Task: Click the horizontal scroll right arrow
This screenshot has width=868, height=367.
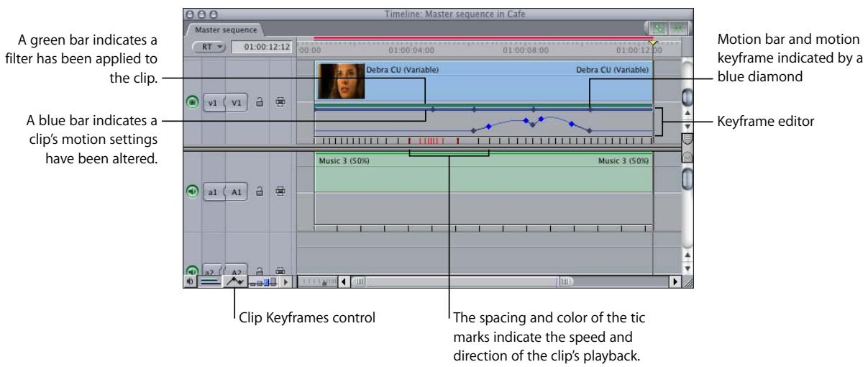Action: [675, 281]
